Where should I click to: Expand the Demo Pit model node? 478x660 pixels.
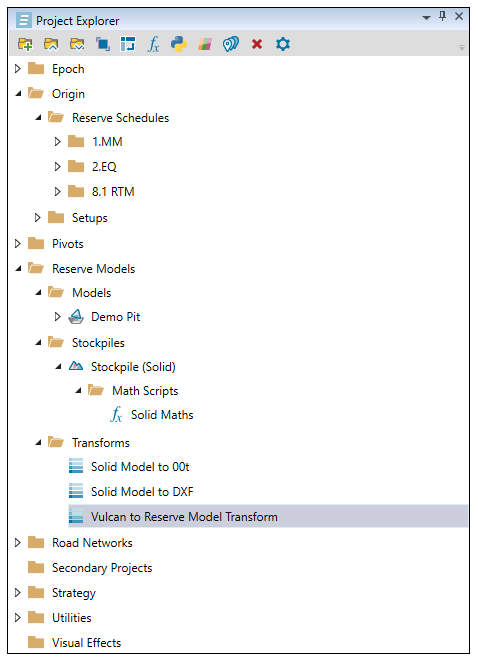pyautogui.click(x=58, y=317)
